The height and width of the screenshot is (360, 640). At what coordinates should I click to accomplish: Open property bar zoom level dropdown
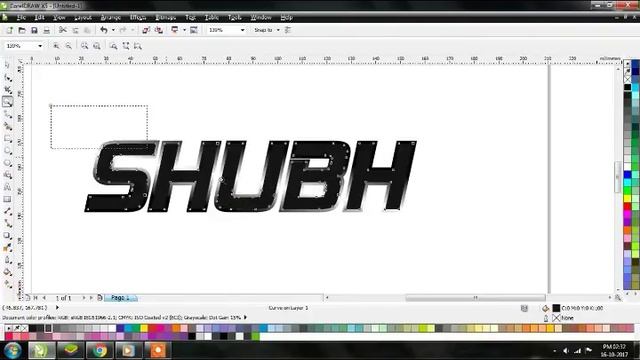(x=40, y=46)
